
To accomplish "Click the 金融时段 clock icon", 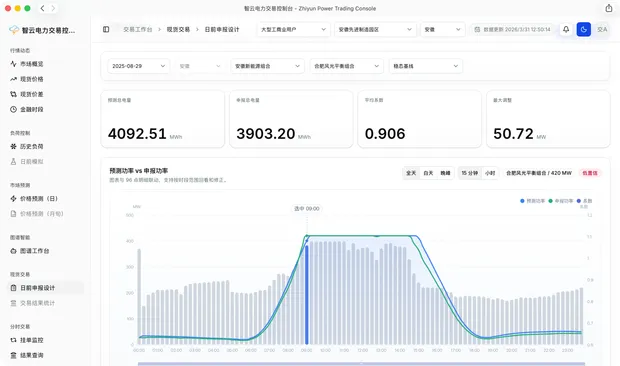I will tap(13, 109).
